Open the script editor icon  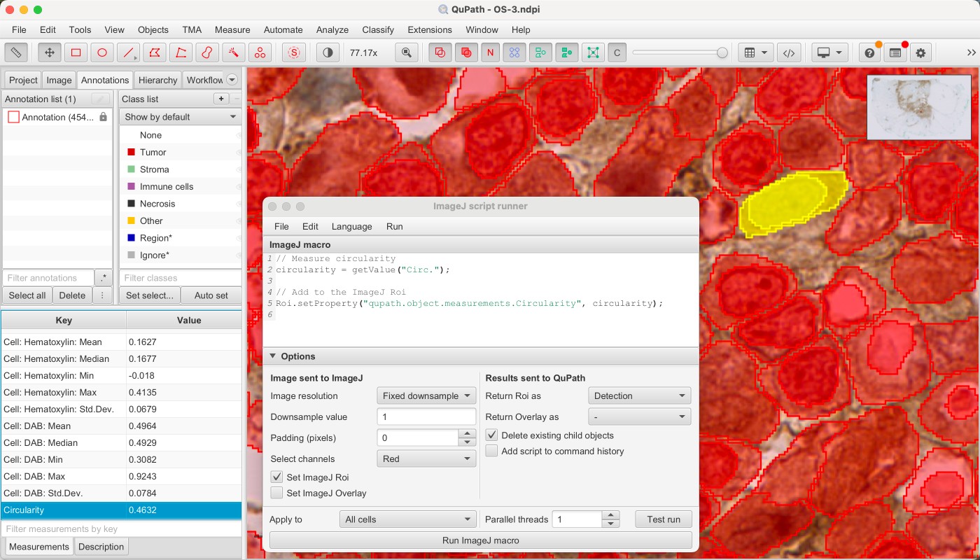point(789,52)
